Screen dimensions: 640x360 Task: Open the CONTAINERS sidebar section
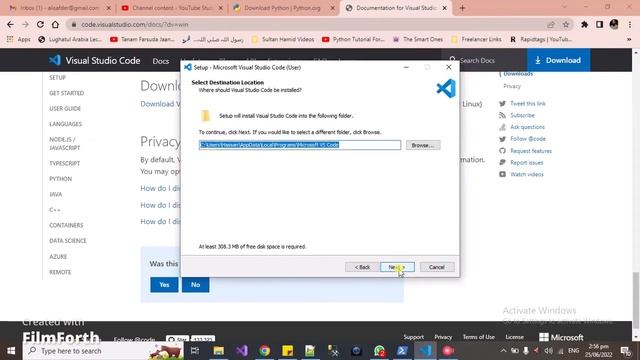click(66, 225)
